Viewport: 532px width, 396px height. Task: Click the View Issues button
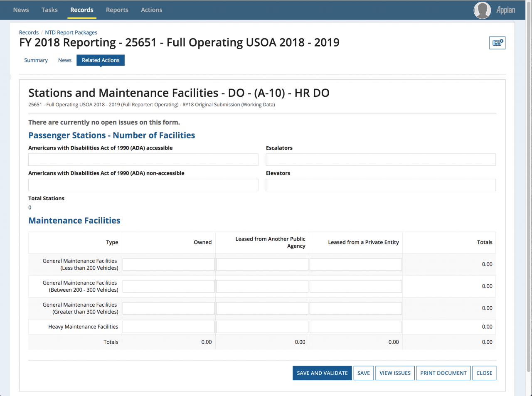[395, 373]
